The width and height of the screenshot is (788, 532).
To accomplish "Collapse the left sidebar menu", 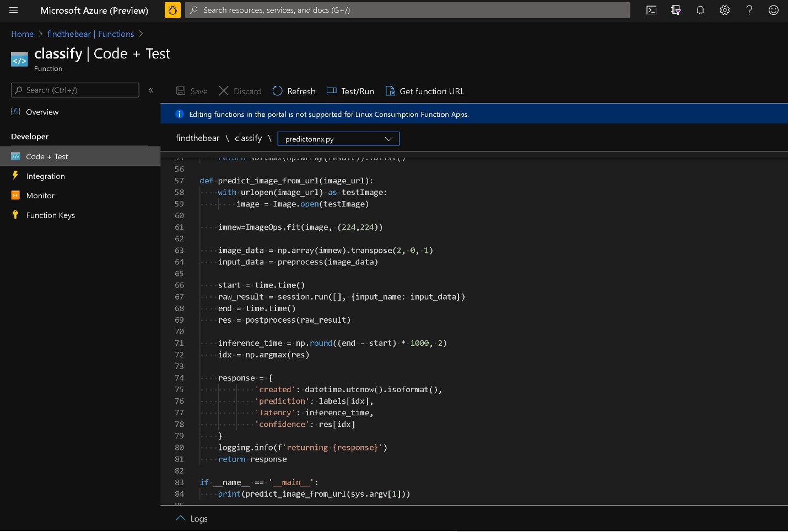I will [151, 90].
